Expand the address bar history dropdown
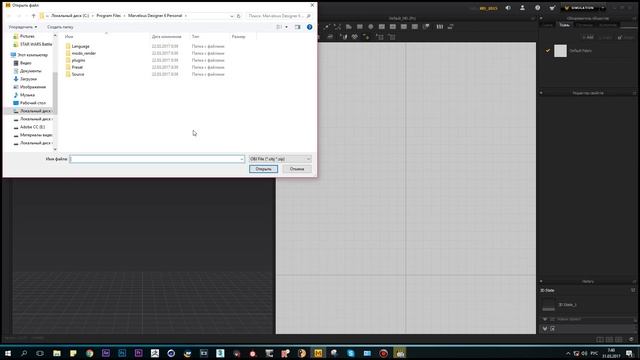 (x=231, y=16)
